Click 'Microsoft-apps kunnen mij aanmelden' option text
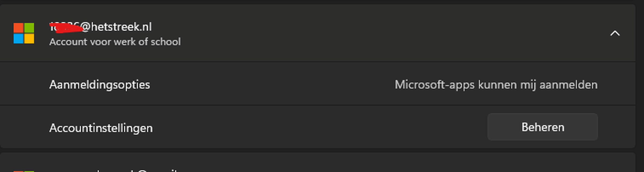This screenshot has width=644, height=172. pyautogui.click(x=496, y=85)
